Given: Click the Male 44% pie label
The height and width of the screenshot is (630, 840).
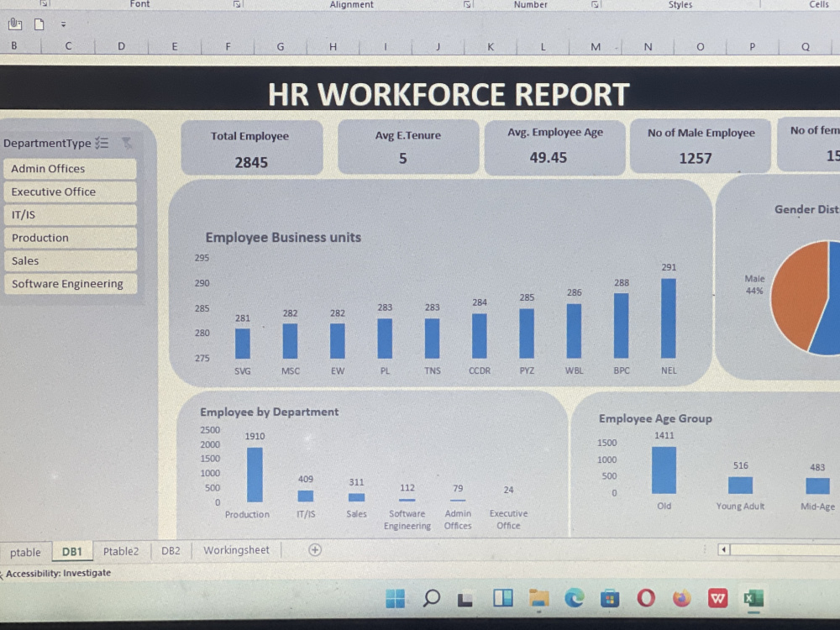Looking at the screenshot, I should [x=754, y=285].
